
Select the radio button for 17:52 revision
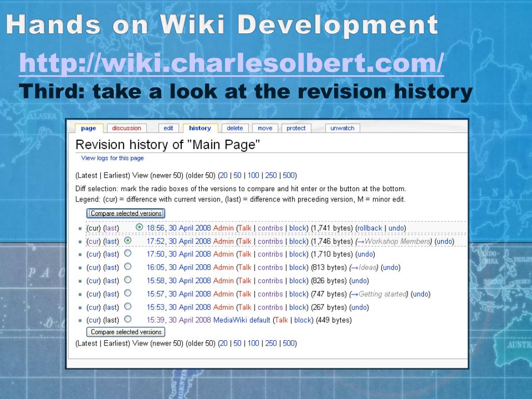[128, 240]
